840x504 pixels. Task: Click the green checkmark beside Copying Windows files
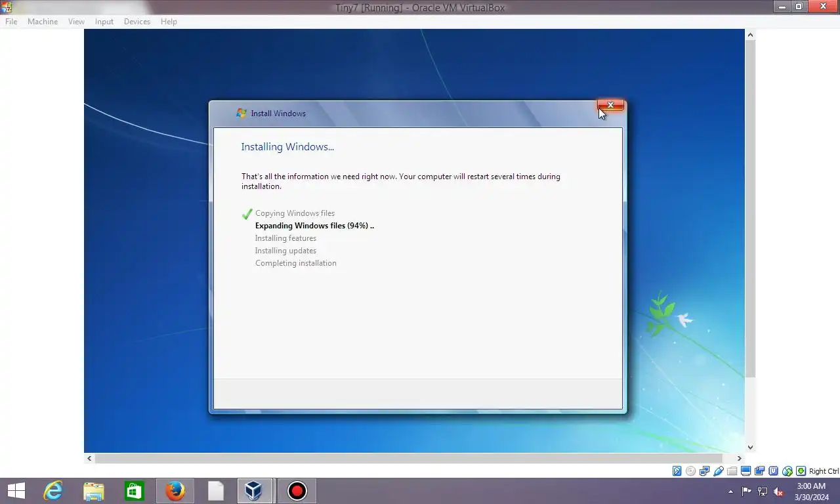pyautogui.click(x=247, y=214)
